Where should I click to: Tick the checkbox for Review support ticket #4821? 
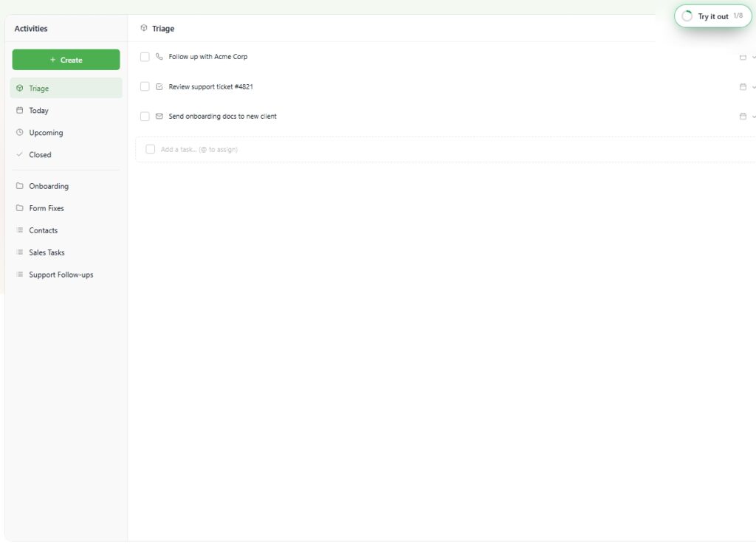145,87
